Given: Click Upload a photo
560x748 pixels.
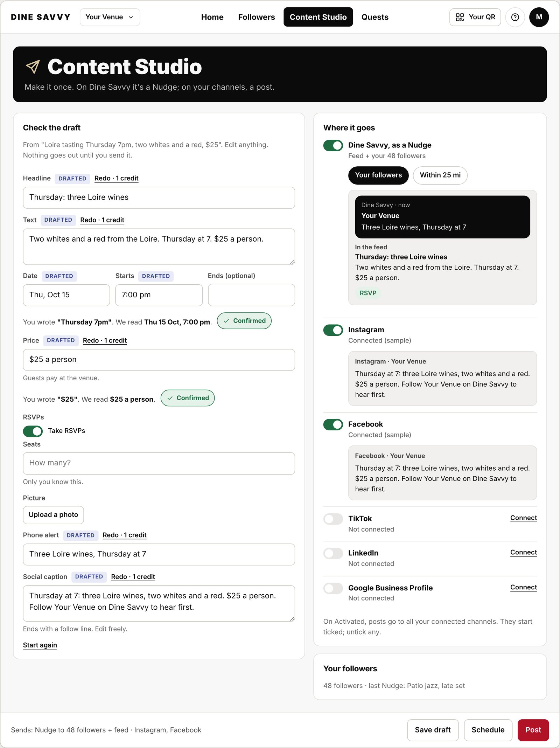Looking at the screenshot, I should pyautogui.click(x=53, y=515).
